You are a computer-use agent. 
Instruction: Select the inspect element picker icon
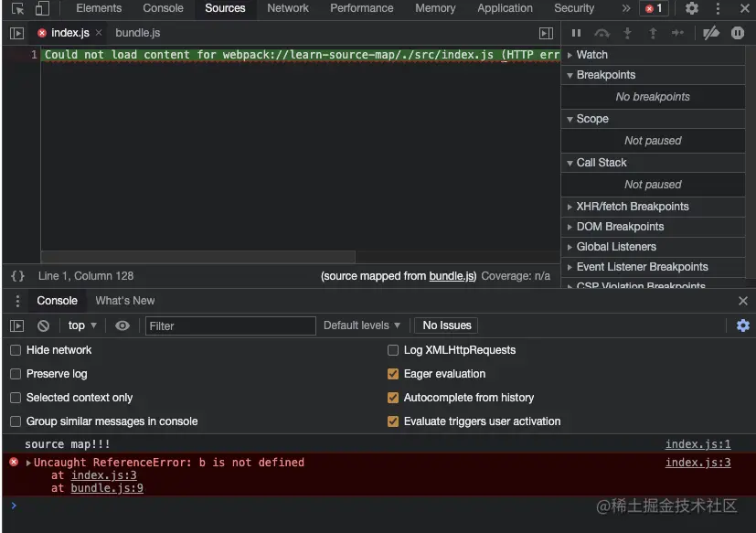tap(18, 8)
